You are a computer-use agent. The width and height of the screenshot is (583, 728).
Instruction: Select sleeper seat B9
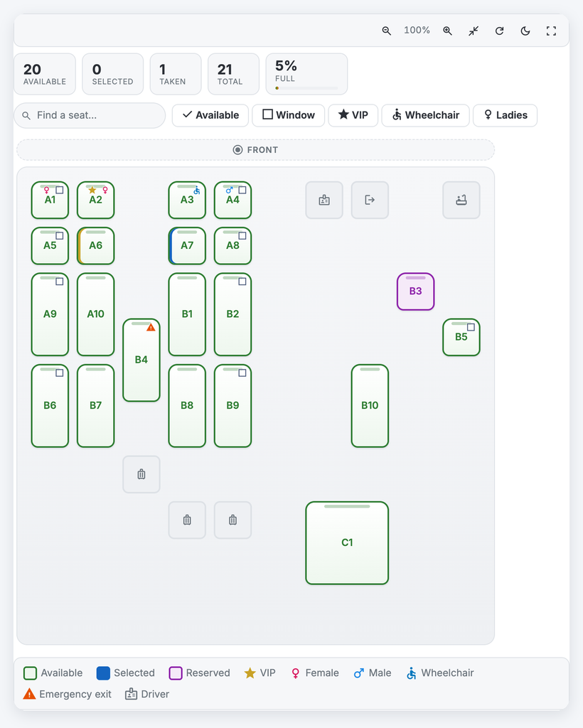[232, 406]
